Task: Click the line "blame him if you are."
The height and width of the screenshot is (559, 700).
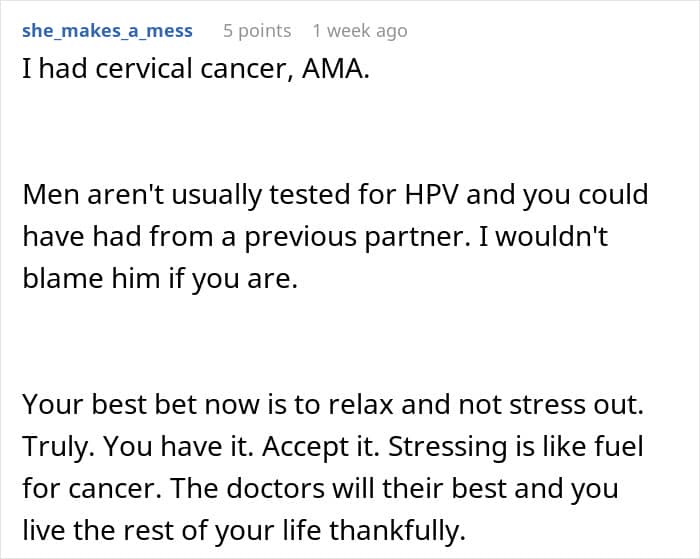Action: [160, 280]
